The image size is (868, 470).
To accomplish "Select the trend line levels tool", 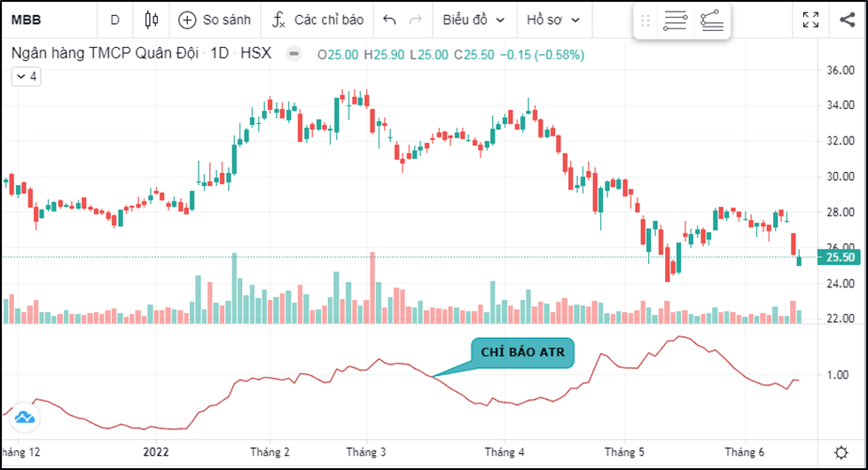I will (711, 20).
